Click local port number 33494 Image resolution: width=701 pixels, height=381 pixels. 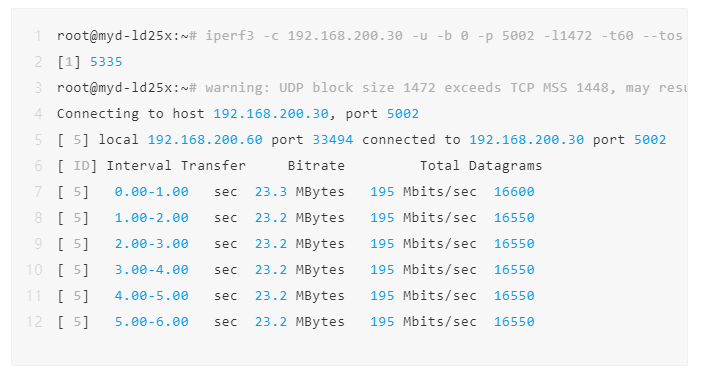tap(333, 140)
